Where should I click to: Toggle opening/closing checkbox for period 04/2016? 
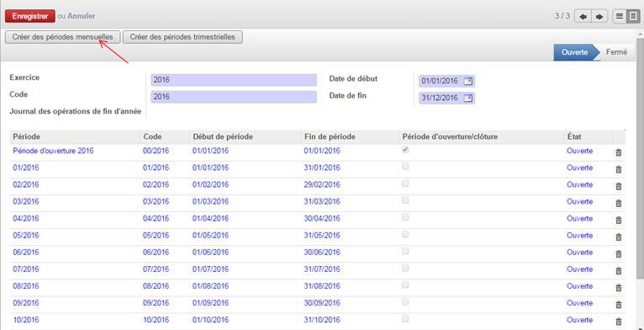click(x=405, y=217)
